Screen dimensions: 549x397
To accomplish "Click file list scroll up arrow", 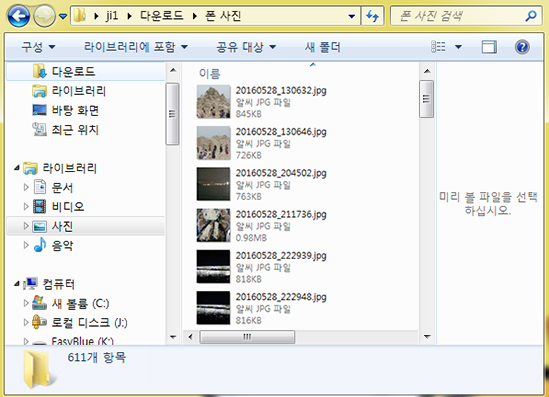I will tap(427, 71).
